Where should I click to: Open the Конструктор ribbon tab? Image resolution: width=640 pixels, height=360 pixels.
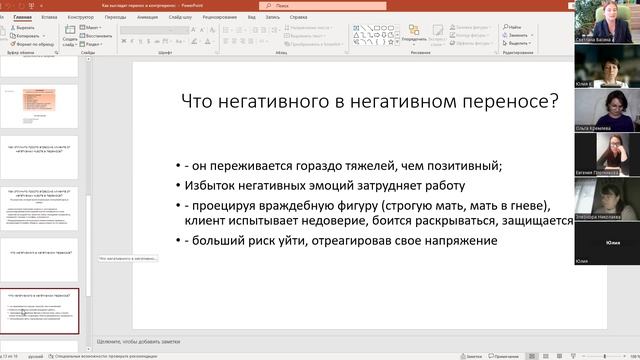pos(80,17)
